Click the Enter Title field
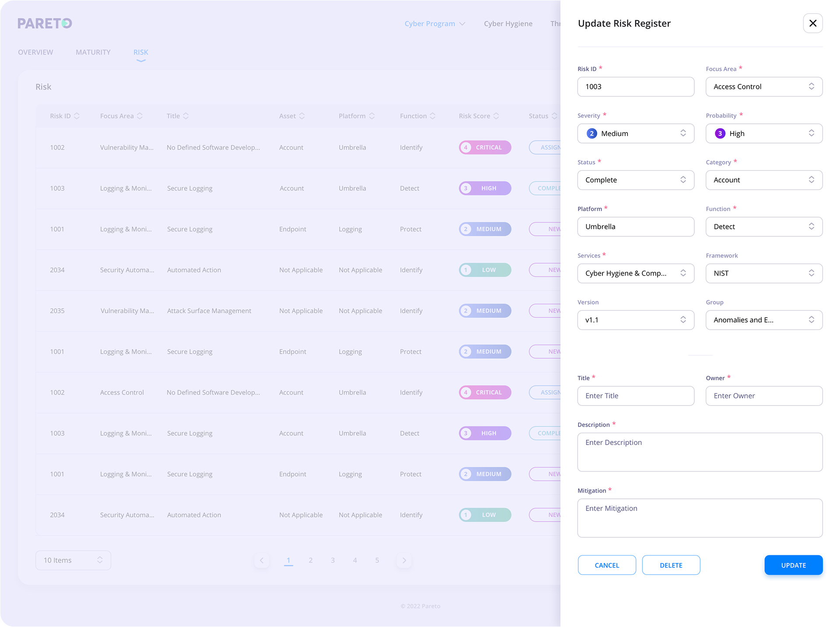 636,396
